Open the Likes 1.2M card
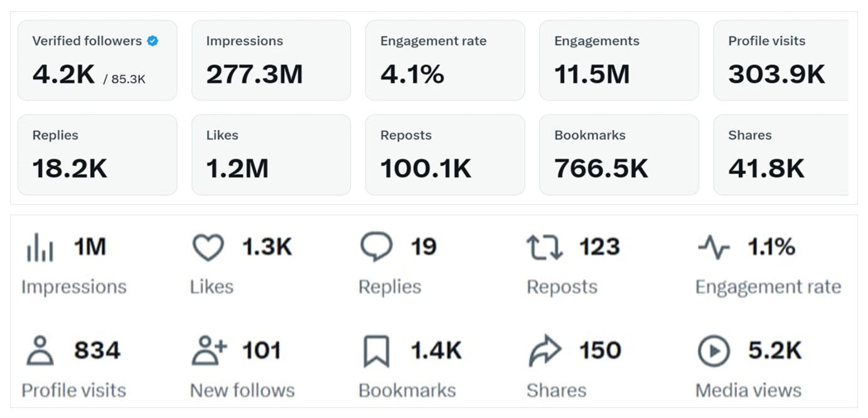Viewport: 868px width, 418px height. 271,154
